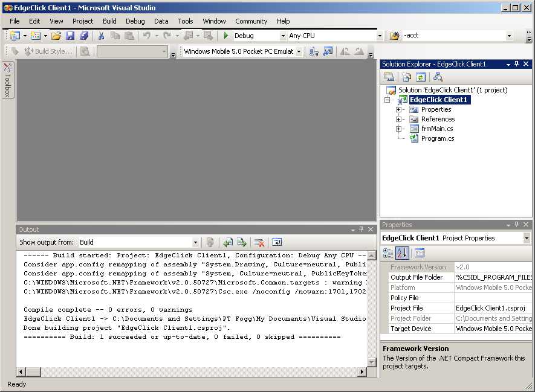Viewport: 535px width, 392px height.
Task: Open the Debug menu
Action: coord(135,21)
